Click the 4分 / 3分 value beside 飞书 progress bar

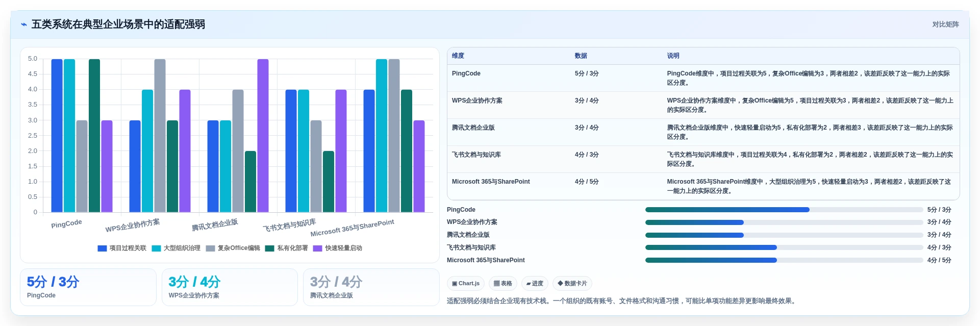939,248
